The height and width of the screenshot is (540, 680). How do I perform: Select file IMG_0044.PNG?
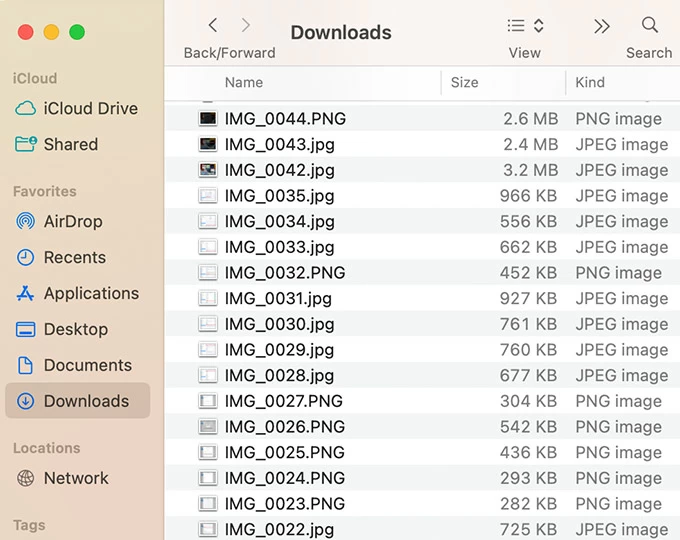(x=285, y=119)
